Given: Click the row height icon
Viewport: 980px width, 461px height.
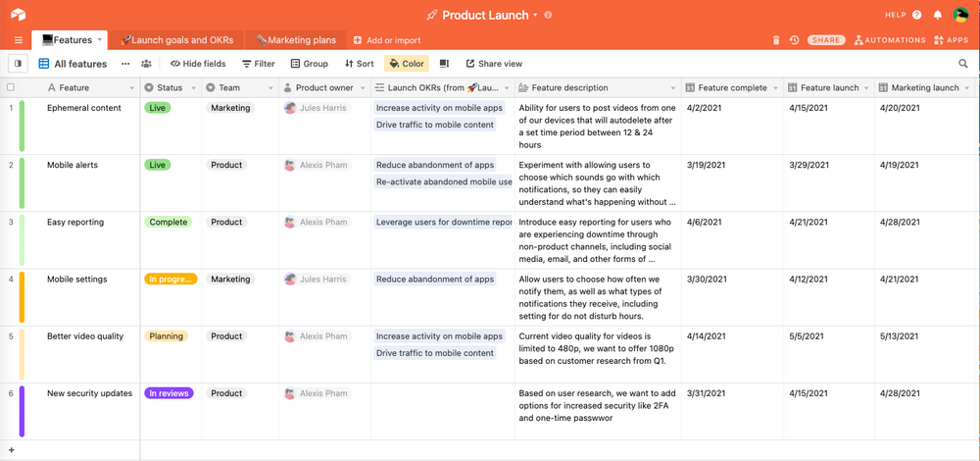Looking at the screenshot, I should [444, 63].
